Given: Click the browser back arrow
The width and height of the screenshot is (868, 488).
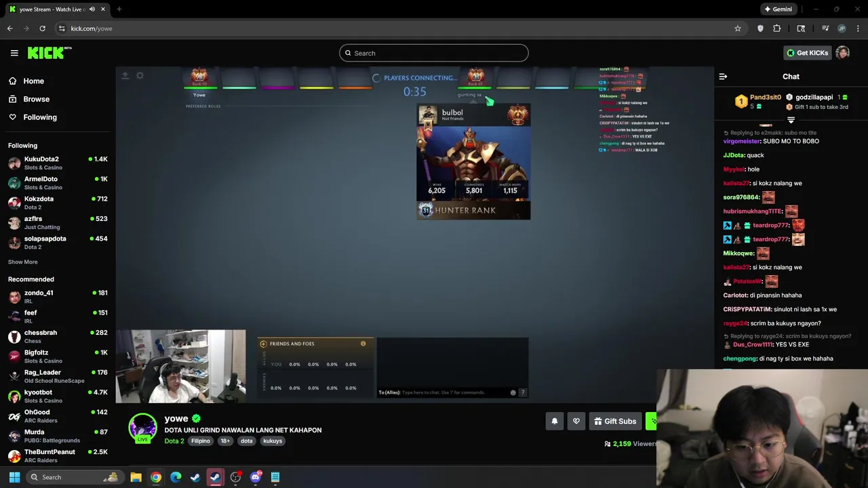Looking at the screenshot, I should point(9,28).
